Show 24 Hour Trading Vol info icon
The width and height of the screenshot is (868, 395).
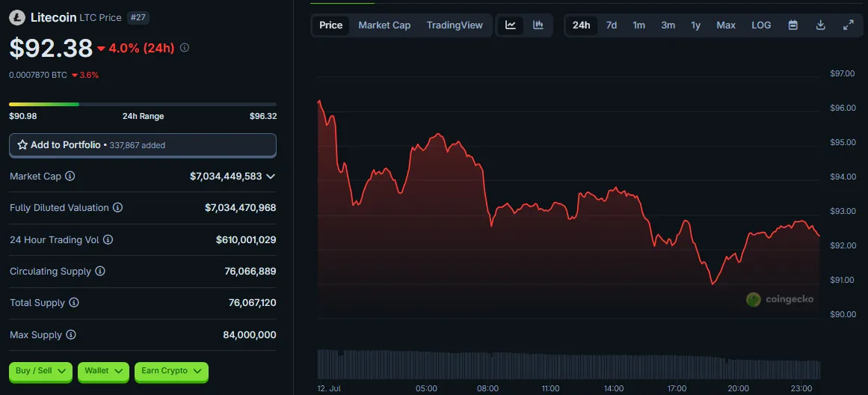(108, 240)
